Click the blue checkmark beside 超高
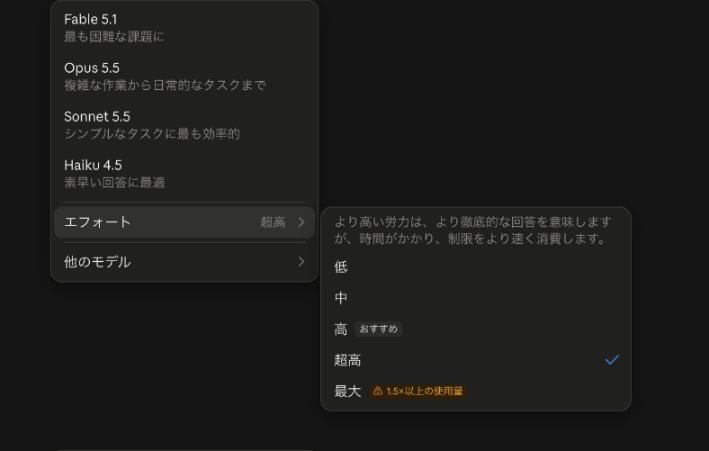 (612, 360)
